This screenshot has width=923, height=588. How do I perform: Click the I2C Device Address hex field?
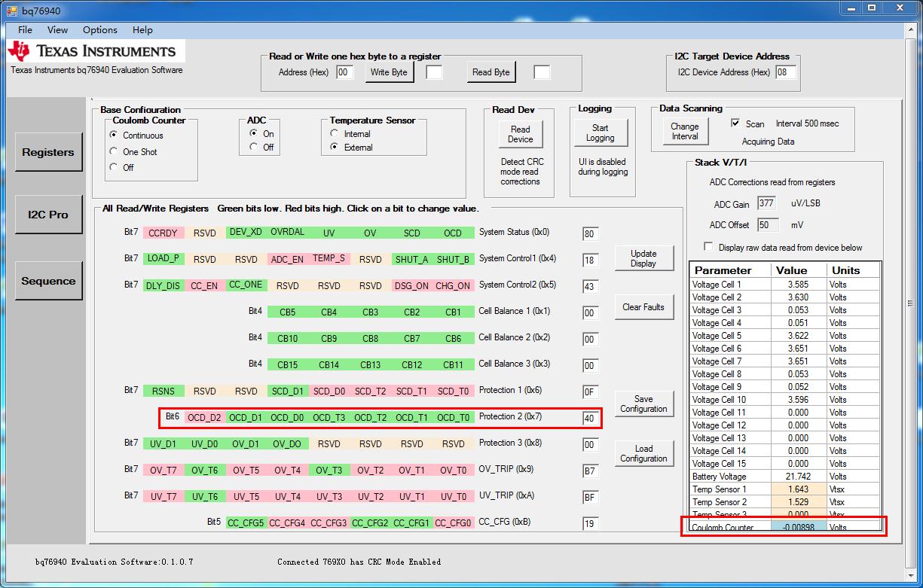(x=786, y=72)
